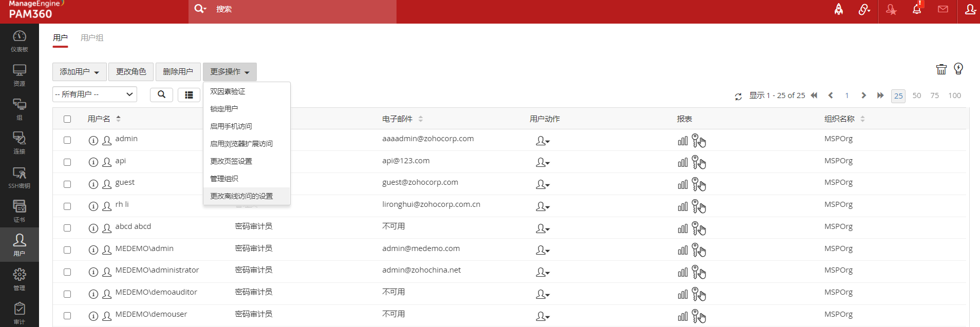Check the box for MEDEMO\administrator
The image size is (980, 327).
coord(67,272)
